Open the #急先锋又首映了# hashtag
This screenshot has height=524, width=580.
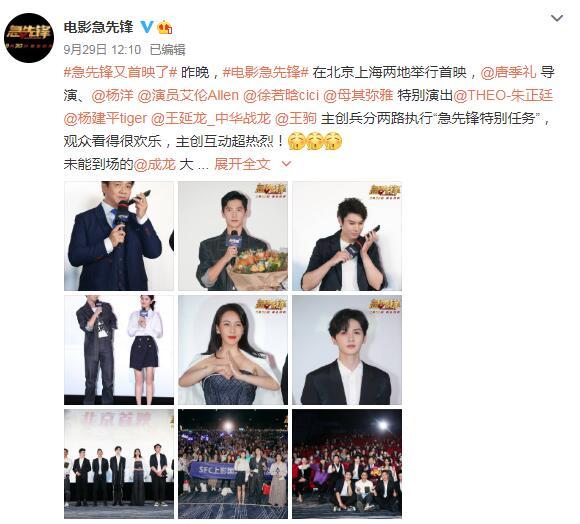(121, 72)
